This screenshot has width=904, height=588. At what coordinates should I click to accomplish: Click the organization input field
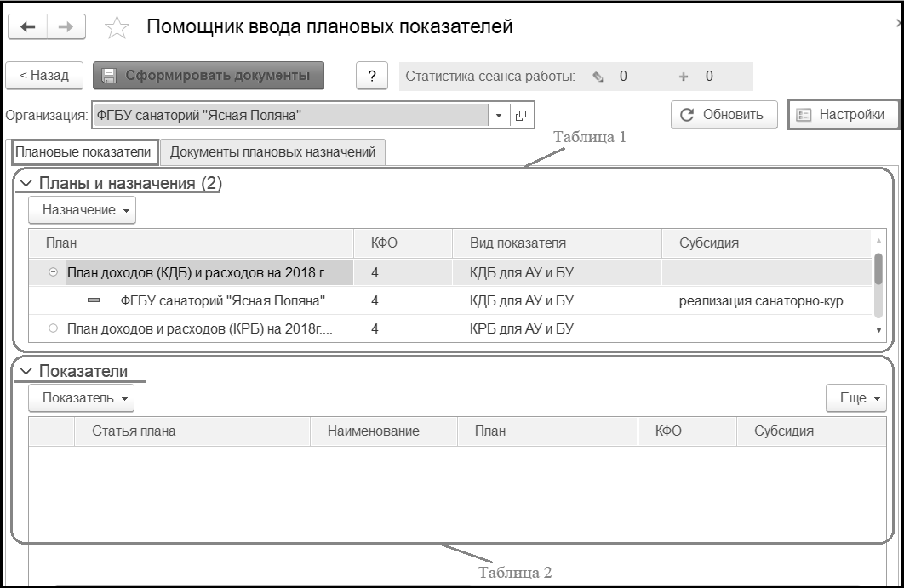pos(290,115)
